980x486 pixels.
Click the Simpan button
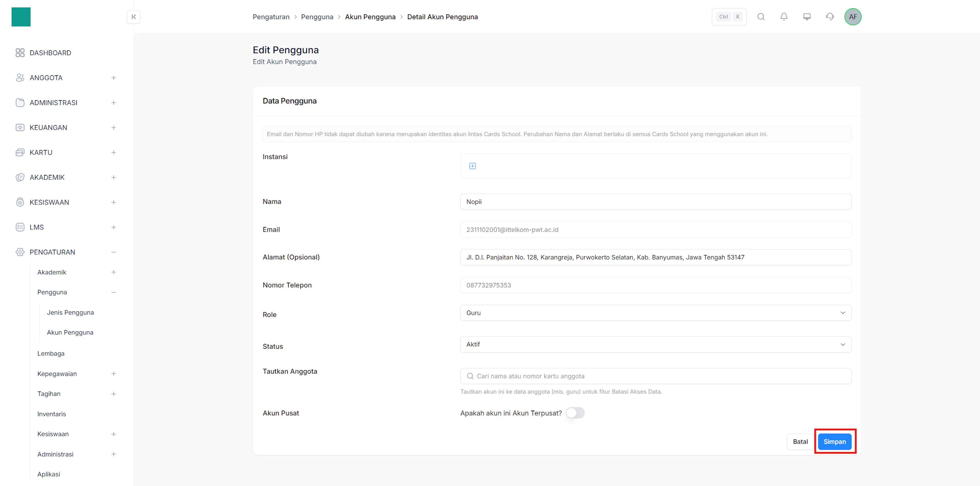coord(835,442)
